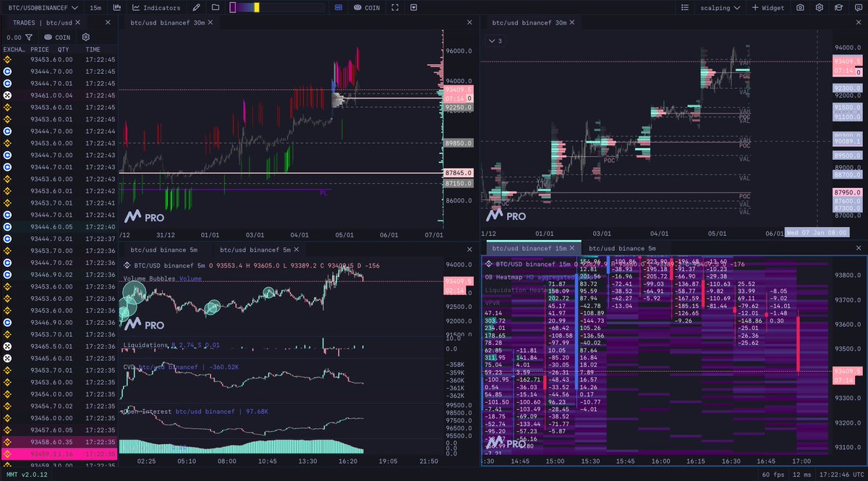868x481 pixels.
Task: Take a screenshot with camera icon
Action: [801, 7]
